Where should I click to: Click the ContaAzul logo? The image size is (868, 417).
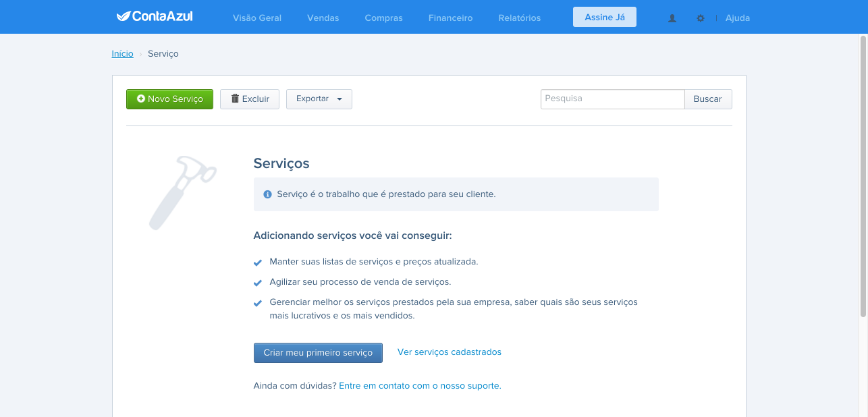point(155,16)
